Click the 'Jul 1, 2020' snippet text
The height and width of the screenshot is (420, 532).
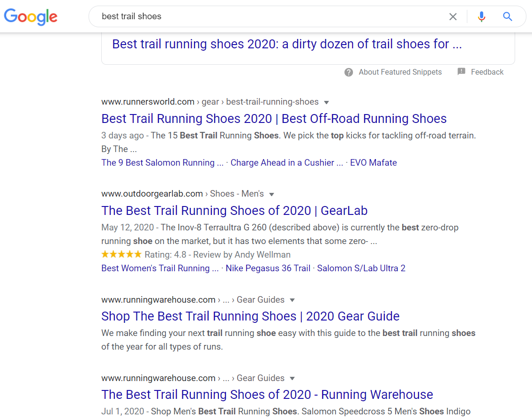(x=122, y=412)
